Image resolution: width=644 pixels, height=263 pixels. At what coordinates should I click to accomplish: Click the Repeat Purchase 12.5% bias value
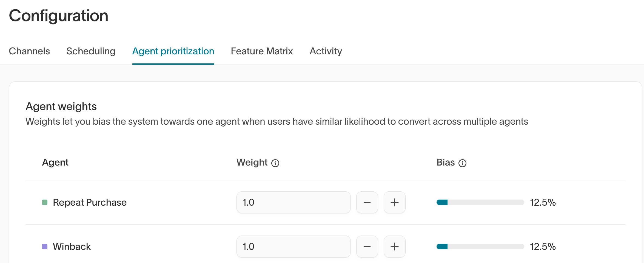pyautogui.click(x=543, y=202)
